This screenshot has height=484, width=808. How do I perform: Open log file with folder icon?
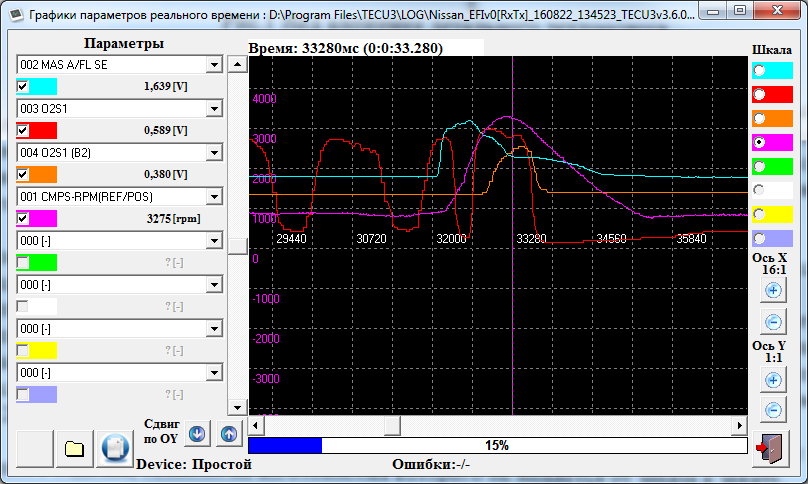tap(73, 446)
